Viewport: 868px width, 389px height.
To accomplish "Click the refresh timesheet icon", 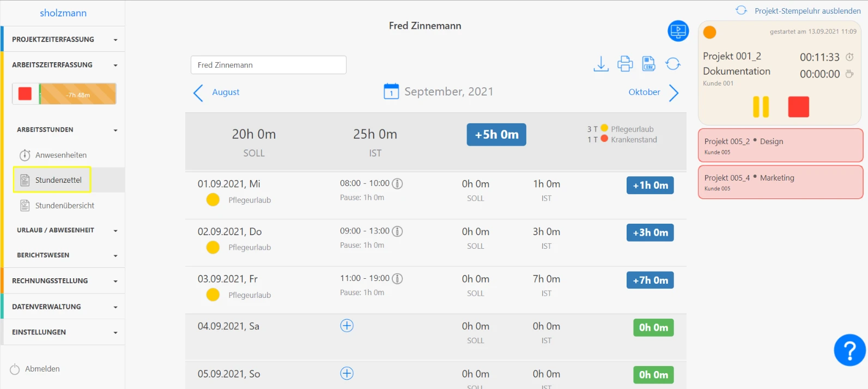I will (x=673, y=64).
